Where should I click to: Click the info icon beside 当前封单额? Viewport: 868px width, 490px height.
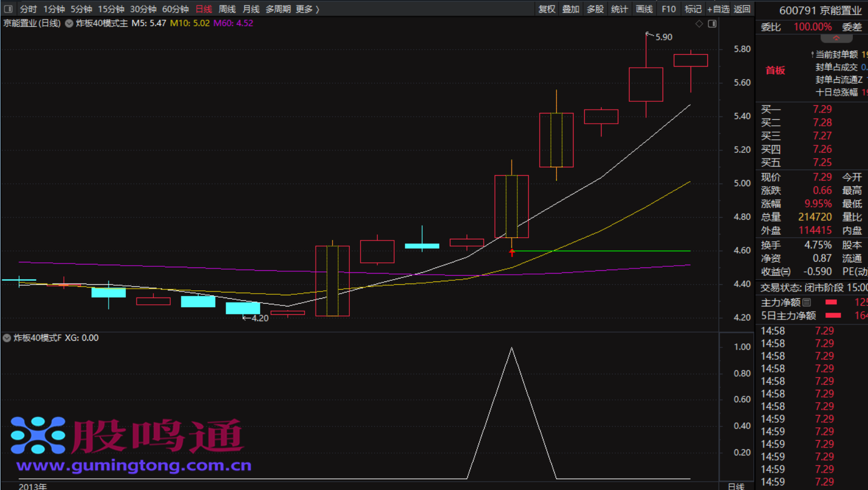tap(812, 54)
